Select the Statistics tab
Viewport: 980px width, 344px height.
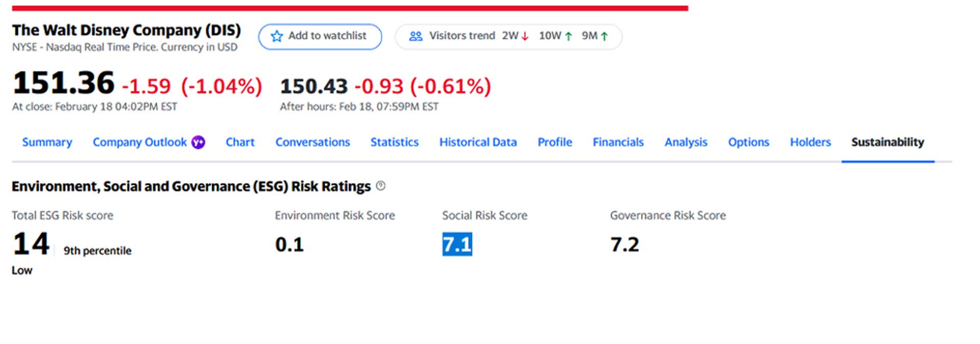pyautogui.click(x=394, y=142)
